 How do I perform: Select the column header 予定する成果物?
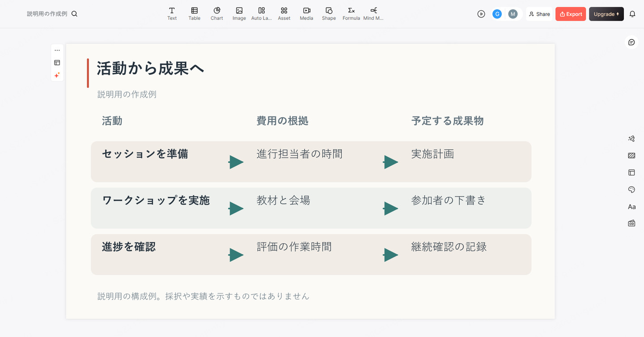pyautogui.click(x=447, y=121)
